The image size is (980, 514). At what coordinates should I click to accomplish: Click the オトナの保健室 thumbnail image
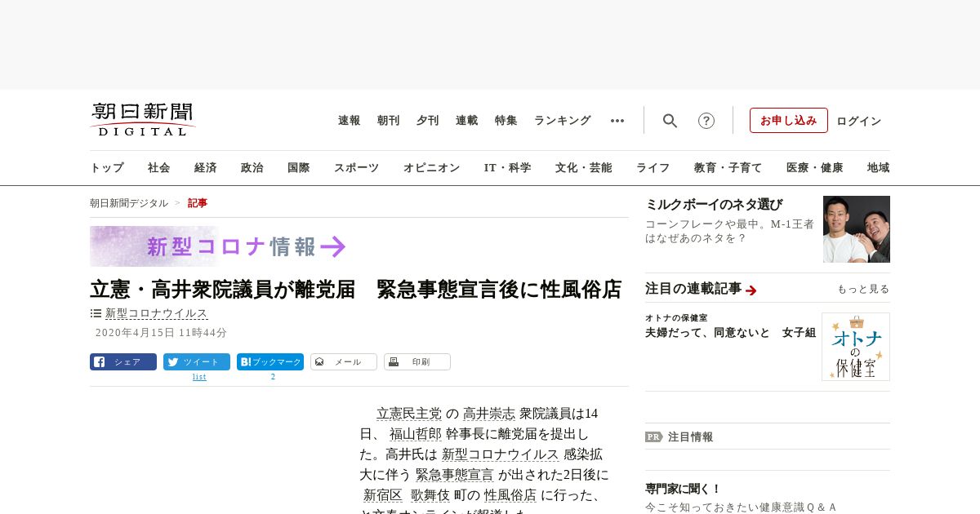coord(856,347)
